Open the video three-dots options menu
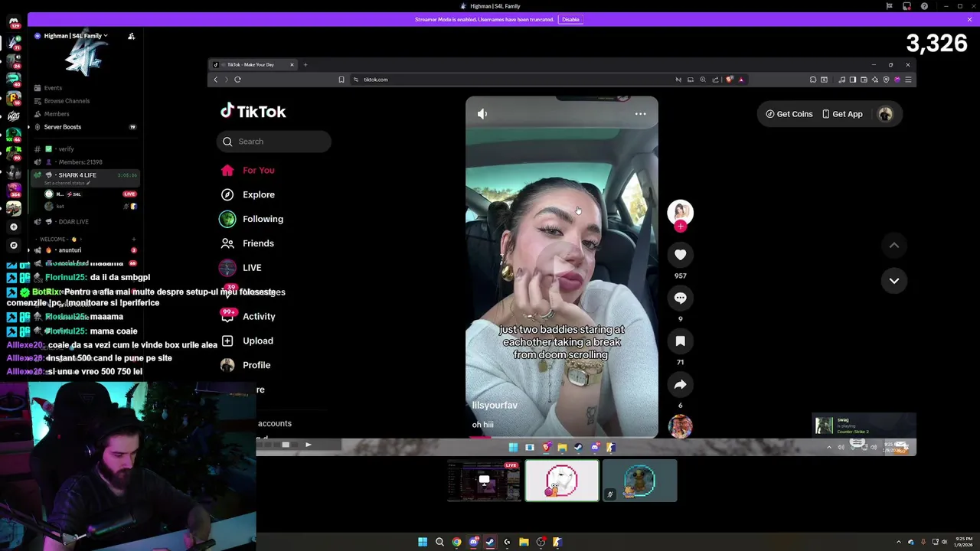Image resolution: width=980 pixels, height=551 pixels. (640, 114)
